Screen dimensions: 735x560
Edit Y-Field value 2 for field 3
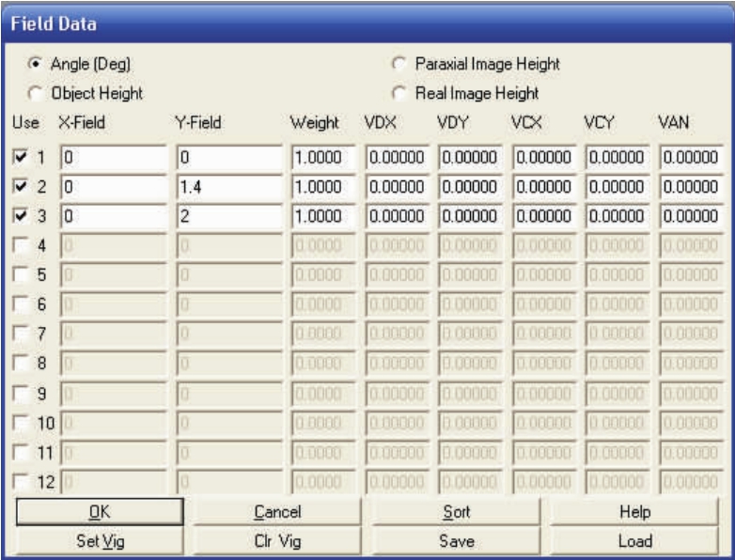(x=229, y=215)
